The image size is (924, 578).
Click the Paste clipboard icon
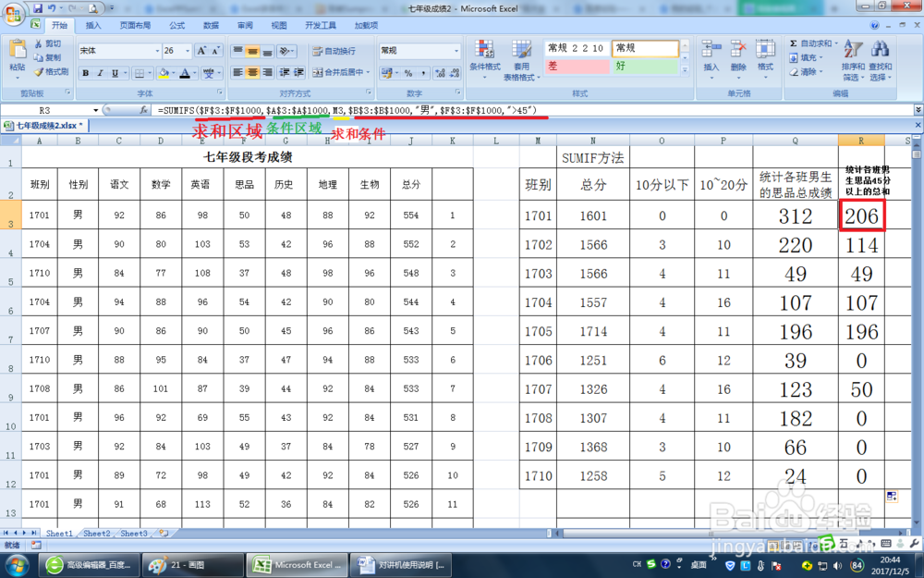point(17,51)
